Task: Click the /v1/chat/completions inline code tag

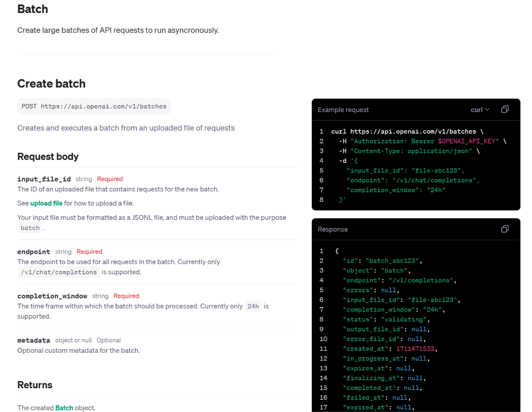Action: 58,272
